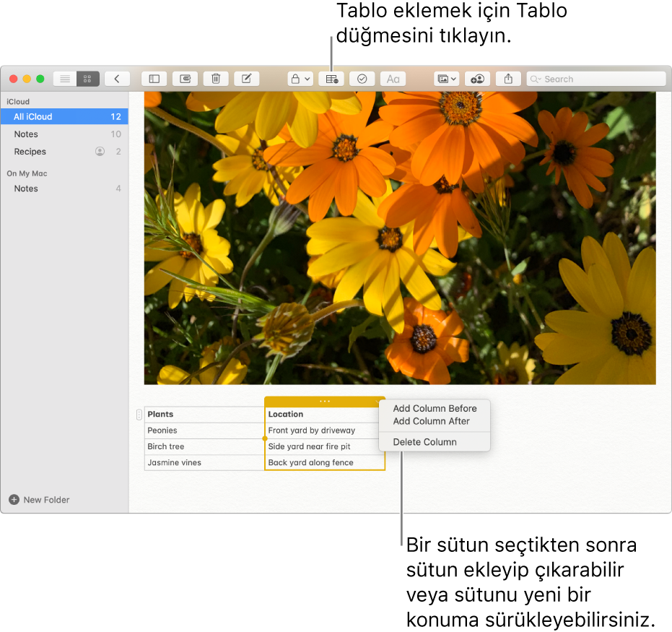This screenshot has width=672, height=632.
Task: Open Notes under On My Mac
Action: (64, 189)
